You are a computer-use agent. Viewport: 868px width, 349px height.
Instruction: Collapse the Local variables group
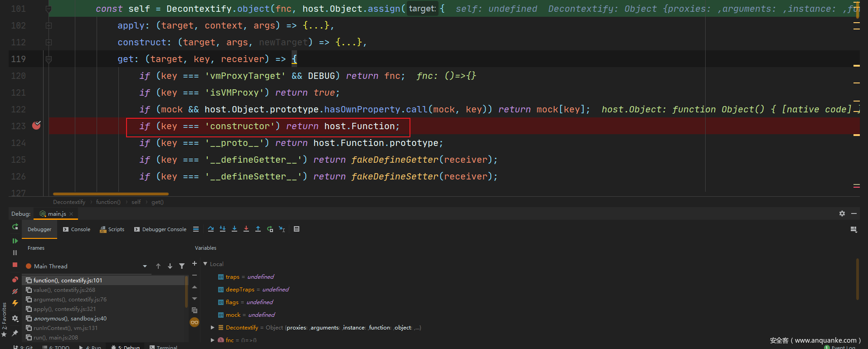[205, 264]
